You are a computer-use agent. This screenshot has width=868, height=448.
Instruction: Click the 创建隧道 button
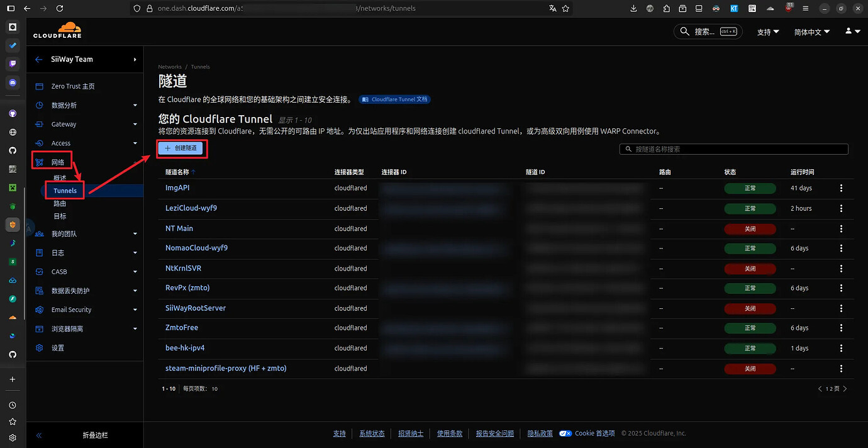(181, 148)
